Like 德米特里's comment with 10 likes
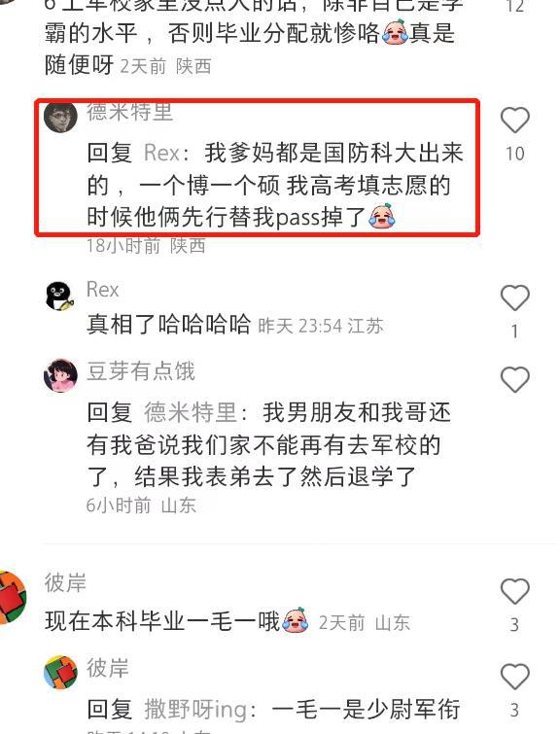This screenshot has width=560, height=734. click(x=515, y=121)
